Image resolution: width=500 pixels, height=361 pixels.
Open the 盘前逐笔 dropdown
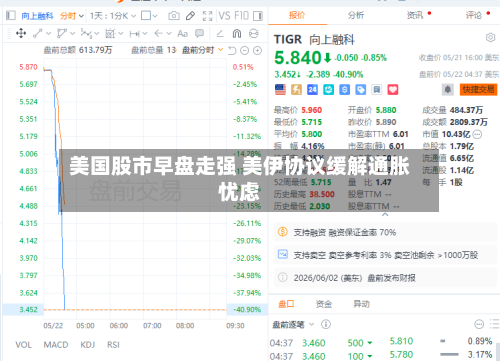coord(293,324)
